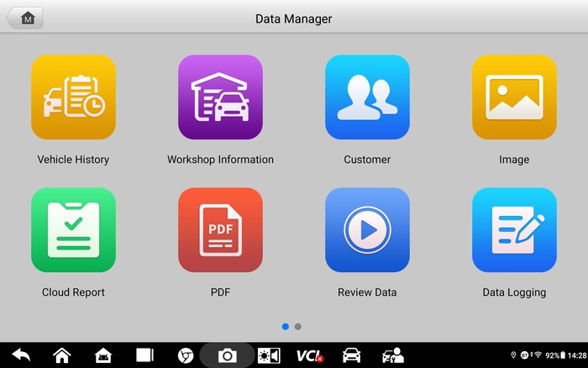Viewport: 588px width, 368px height.
Task: Open the Image gallery icon
Action: tap(514, 97)
